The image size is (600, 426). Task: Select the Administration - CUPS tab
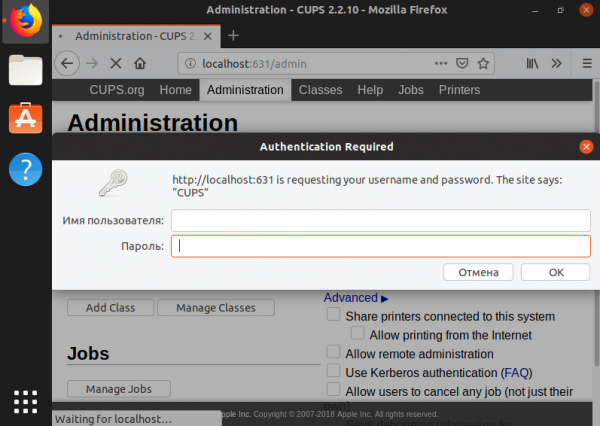pyautogui.click(x=136, y=36)
